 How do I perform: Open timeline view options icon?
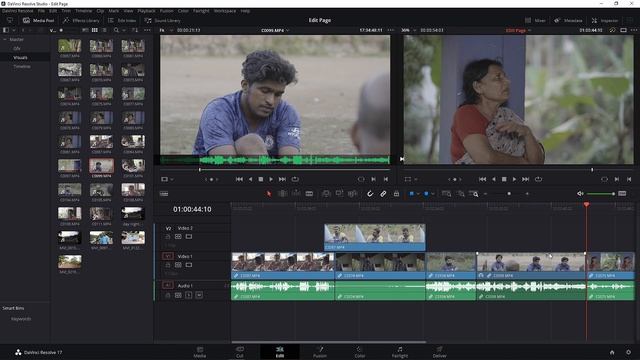[x=164, y=194]
